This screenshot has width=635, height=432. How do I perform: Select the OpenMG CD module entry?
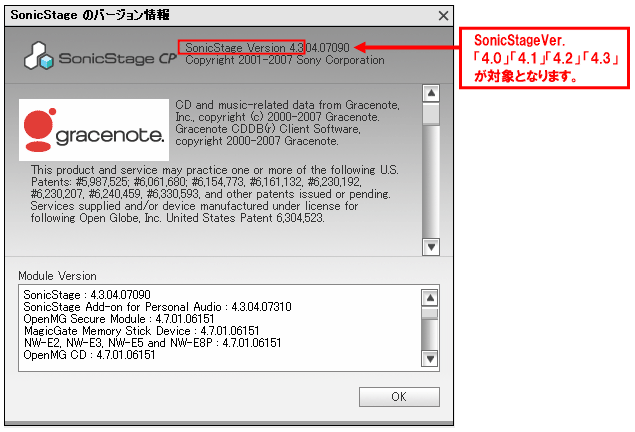(89, 354)
